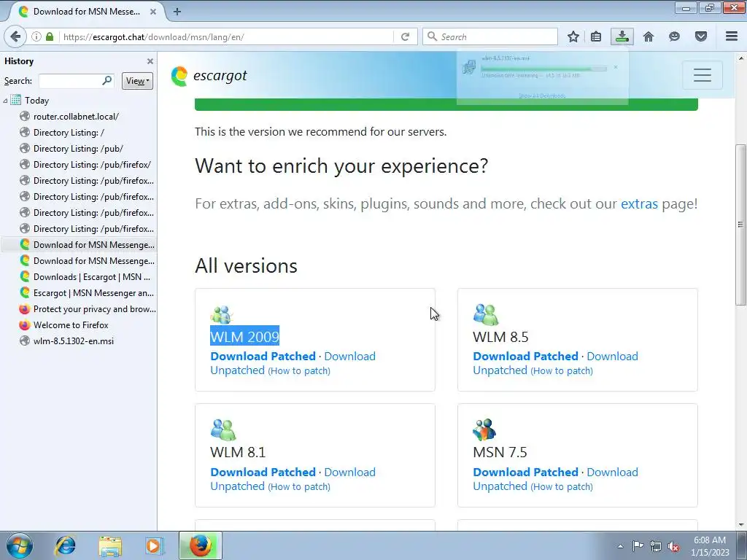Open How to patch for MSN 7.5
The height and width of the screenshot is (560, 747).
[562, 486]
